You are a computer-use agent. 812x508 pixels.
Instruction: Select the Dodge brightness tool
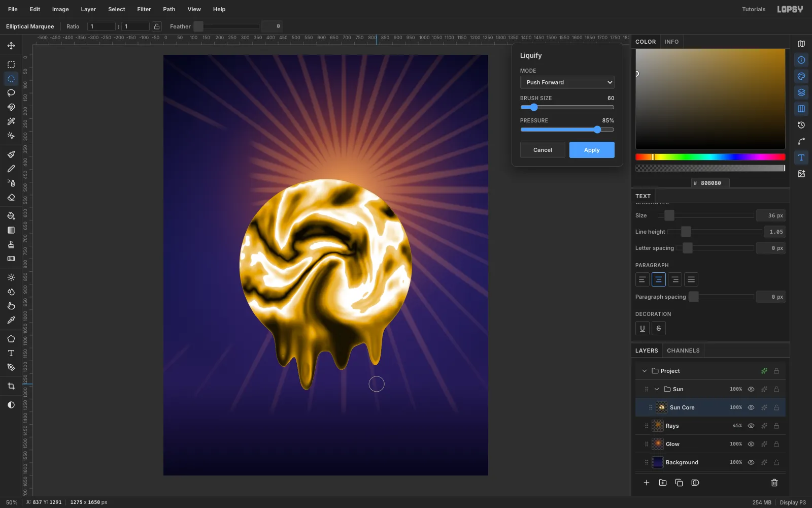click(11, 277)
